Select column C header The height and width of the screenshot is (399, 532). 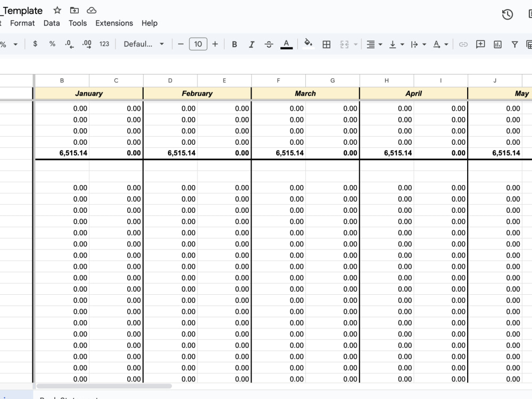pyautogui.click(x=116, y=80)
